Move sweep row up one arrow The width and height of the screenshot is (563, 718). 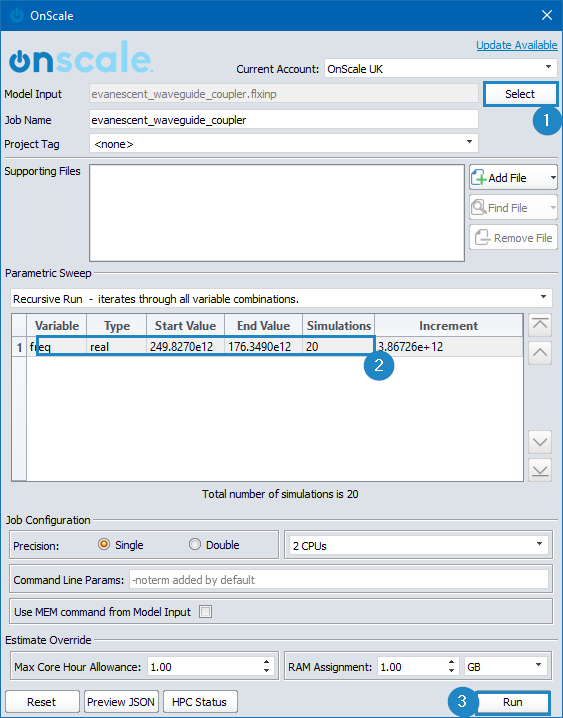pos(540,353)
